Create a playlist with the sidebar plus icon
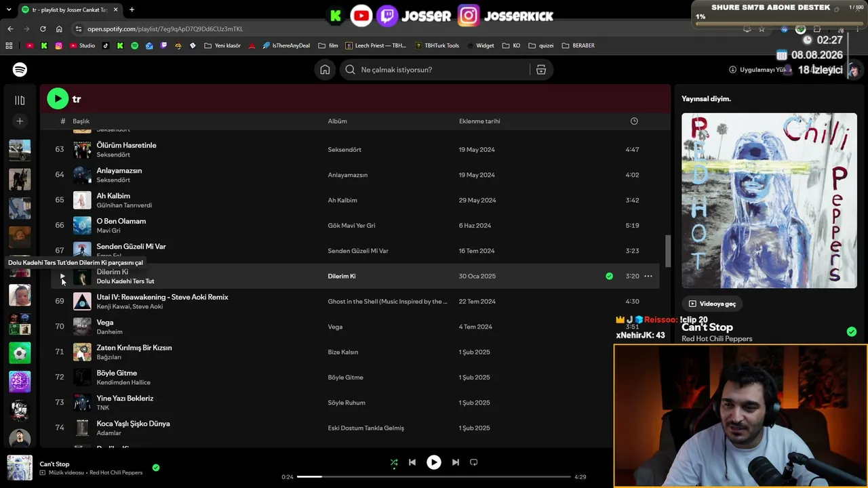Screen dimensions: 868x488 tap(20, 121)
